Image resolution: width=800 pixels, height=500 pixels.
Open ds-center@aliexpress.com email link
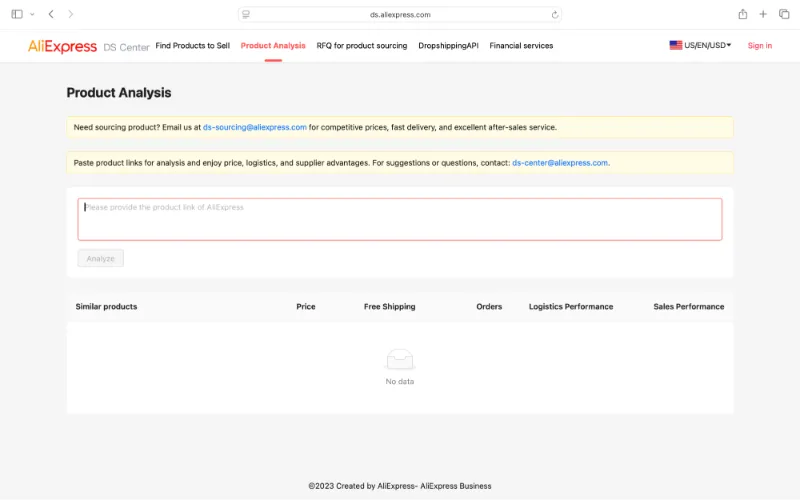point(560,163)
